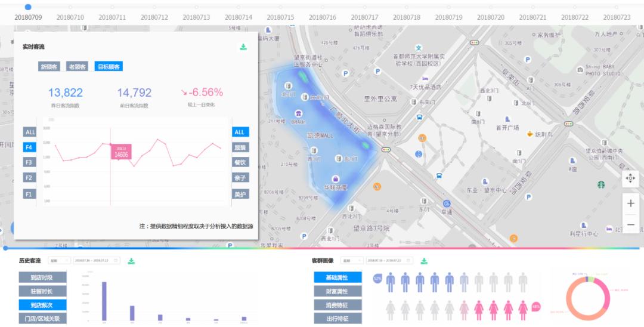The height and width of the screenshot is (327, 644).
Task: Click the 首都师范大学附属 school icon
Action: tap(419, 48)
